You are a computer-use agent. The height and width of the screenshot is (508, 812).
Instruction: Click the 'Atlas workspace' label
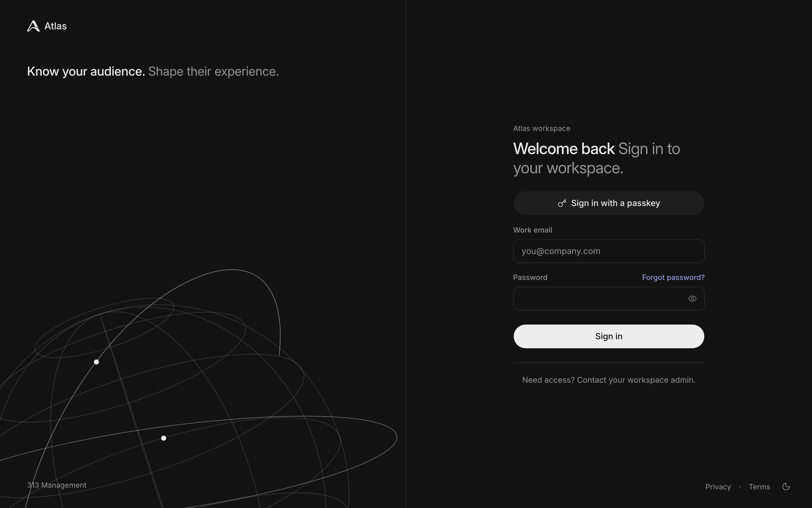tap(542, 128)
